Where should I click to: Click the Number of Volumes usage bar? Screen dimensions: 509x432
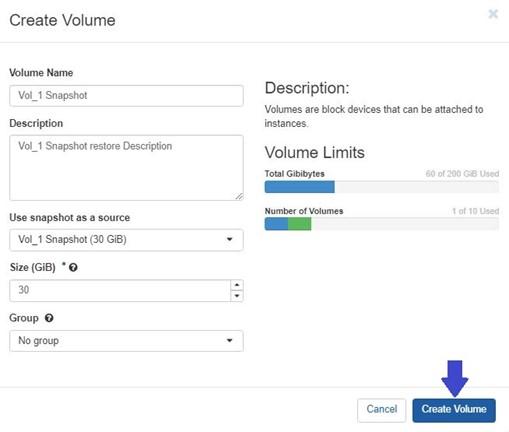click(382, 224)
